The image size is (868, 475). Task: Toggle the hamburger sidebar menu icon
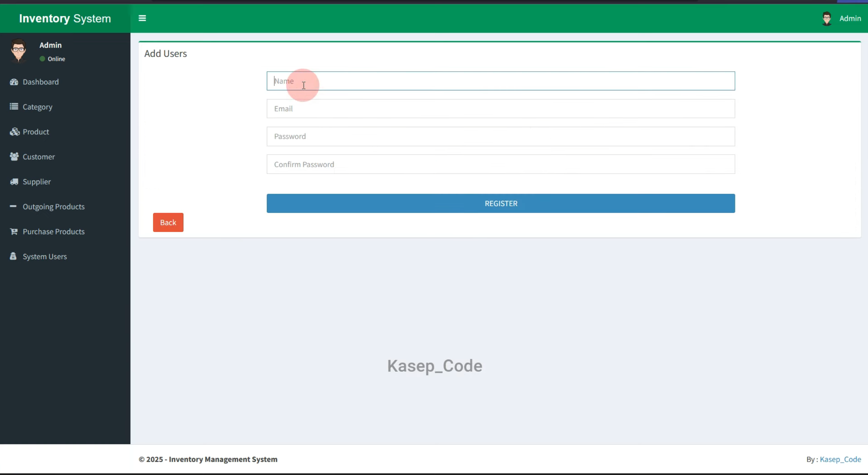(x=142, y=18)
